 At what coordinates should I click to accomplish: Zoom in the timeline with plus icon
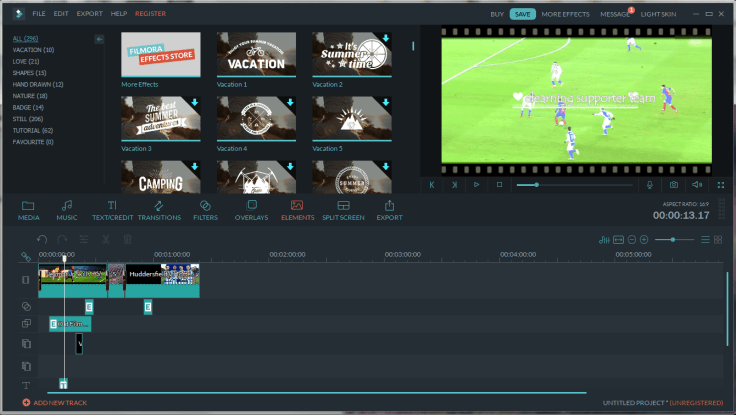pyautogui.click(x=644, y=240)
